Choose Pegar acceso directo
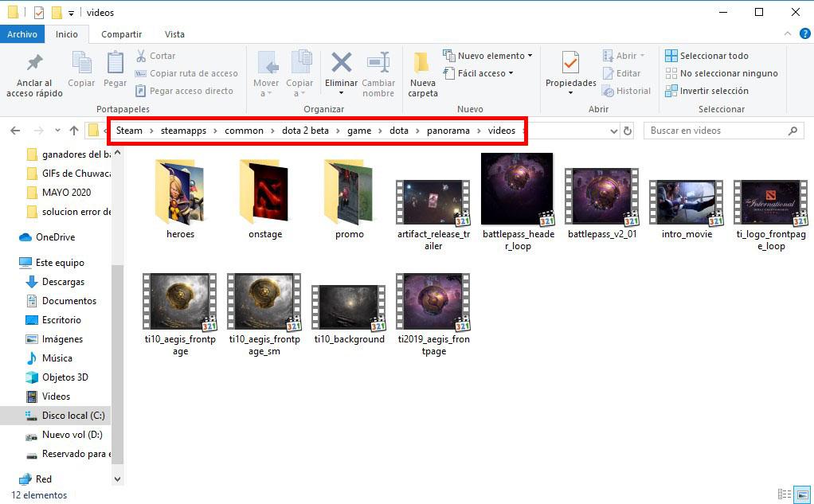Screen dimensions: 814x504 click(184, 91)
